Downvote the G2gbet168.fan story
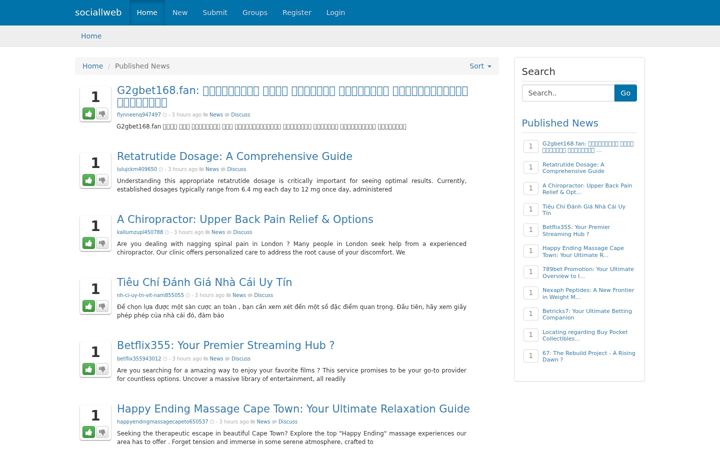 102,113
